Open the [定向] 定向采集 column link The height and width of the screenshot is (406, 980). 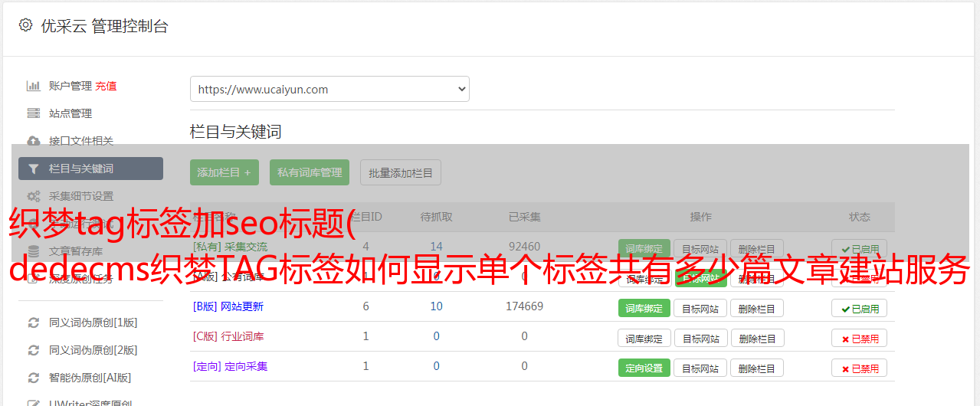[231, 366]
